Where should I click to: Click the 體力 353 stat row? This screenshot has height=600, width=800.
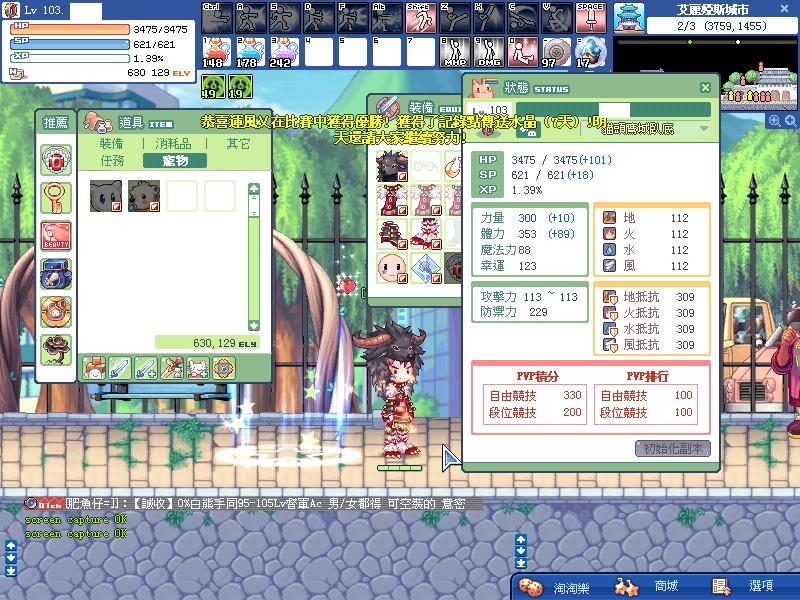(528, 234)
